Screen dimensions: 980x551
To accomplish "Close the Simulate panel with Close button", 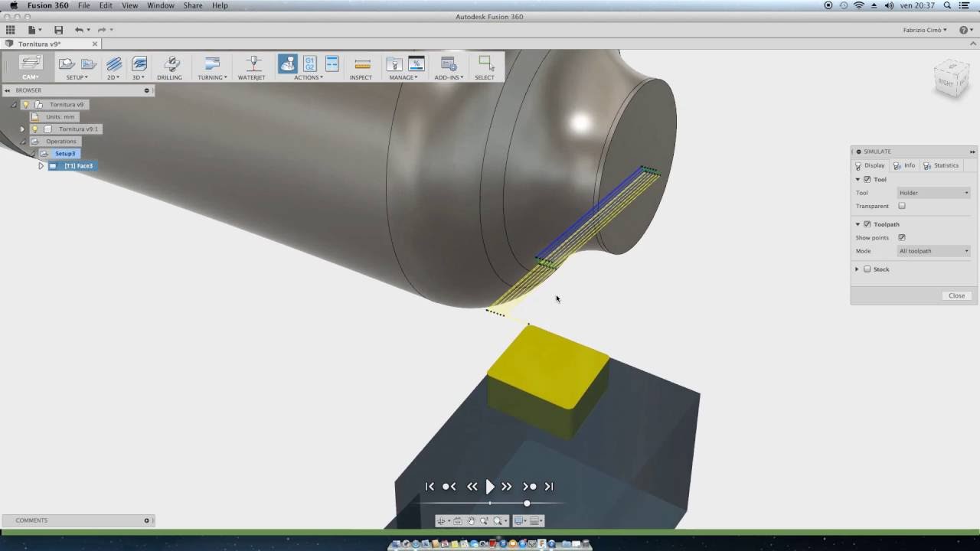I will (956, 295).
